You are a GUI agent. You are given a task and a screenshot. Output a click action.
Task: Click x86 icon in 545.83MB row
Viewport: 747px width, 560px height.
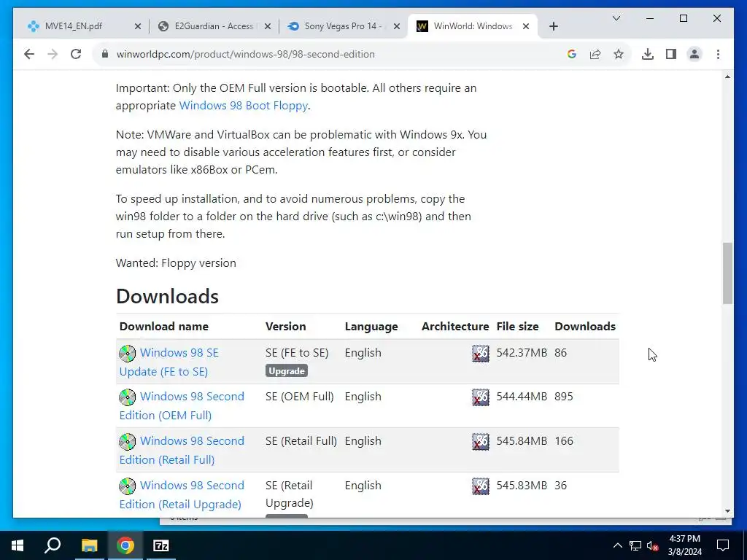pyautogui.click(x=481, y=486)
